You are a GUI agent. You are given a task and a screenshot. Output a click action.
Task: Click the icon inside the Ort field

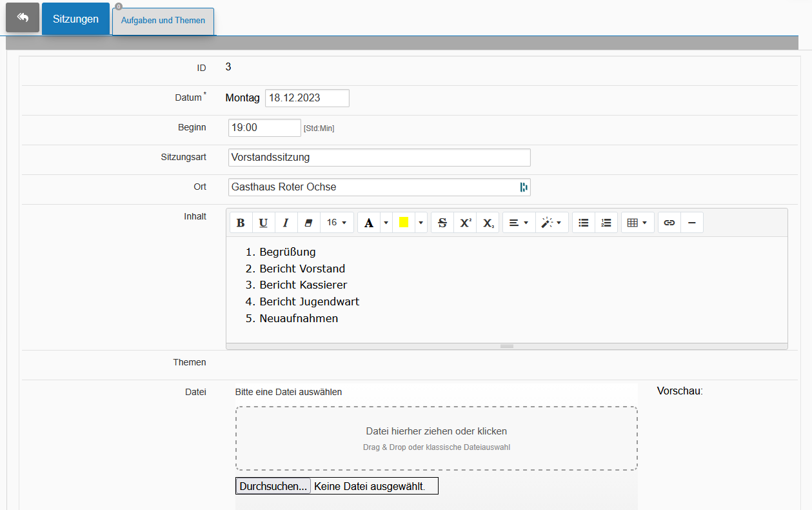click(x=524, y=187)
